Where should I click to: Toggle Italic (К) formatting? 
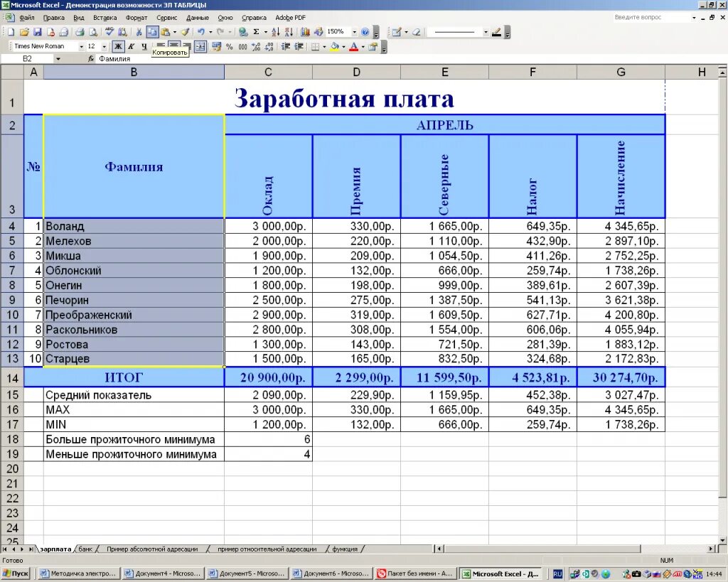point(132,46)
